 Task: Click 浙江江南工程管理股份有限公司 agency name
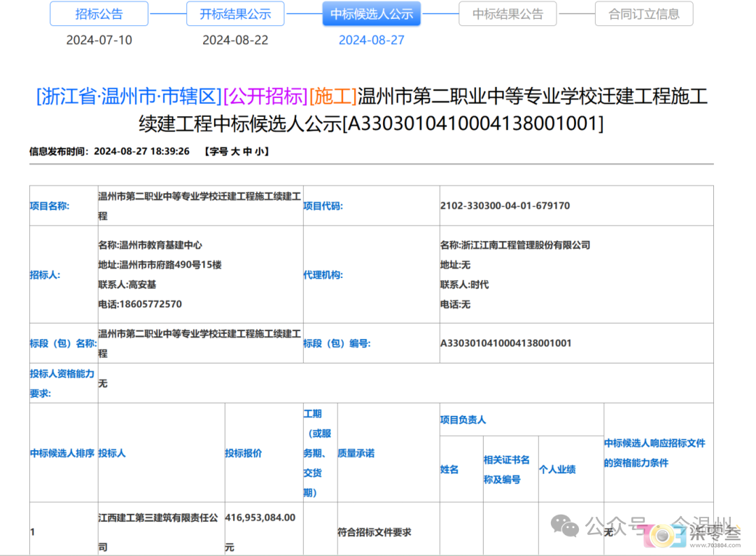(526, 245)
